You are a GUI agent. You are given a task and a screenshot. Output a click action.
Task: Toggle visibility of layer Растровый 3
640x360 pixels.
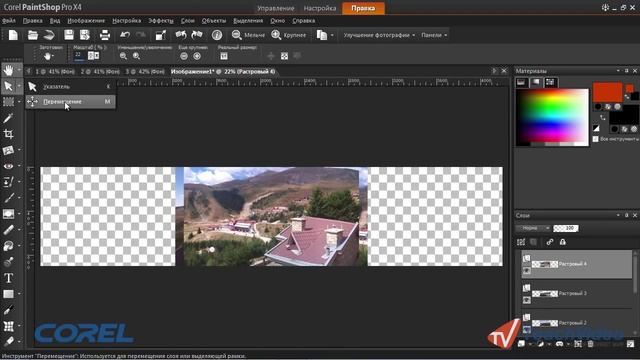point(527,300)
